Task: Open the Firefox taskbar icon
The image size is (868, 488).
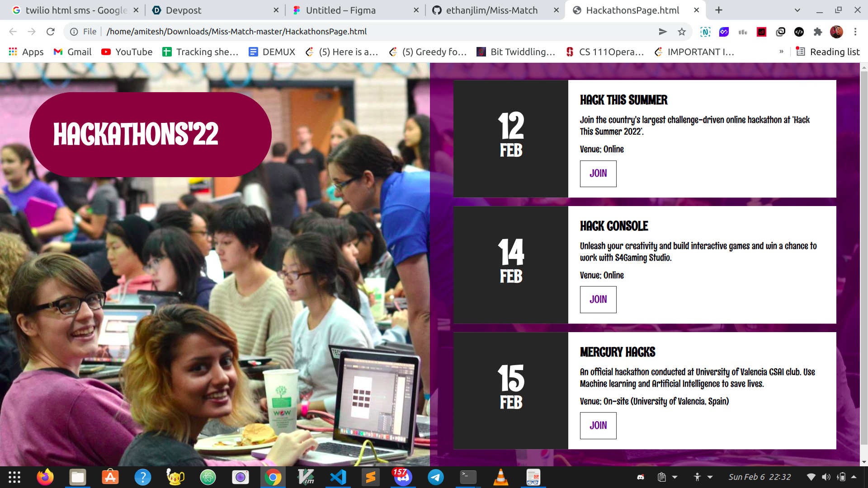Action: [45, 477]
